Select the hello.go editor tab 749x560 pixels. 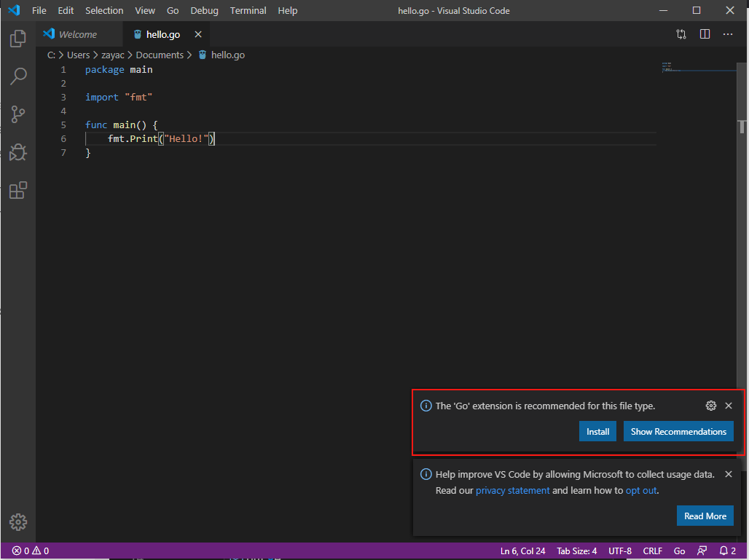(x=166, y=34)
